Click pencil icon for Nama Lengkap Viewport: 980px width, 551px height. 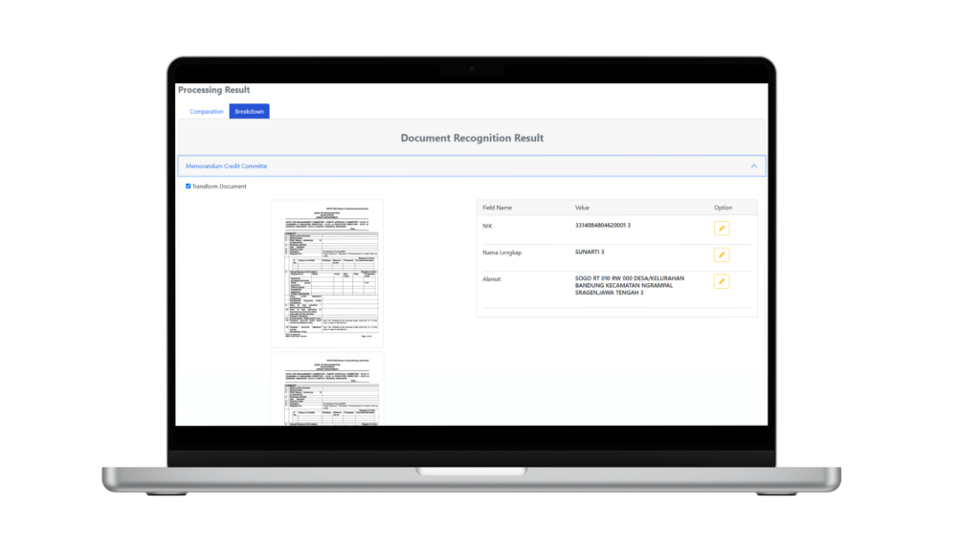(x=722, y=255)
